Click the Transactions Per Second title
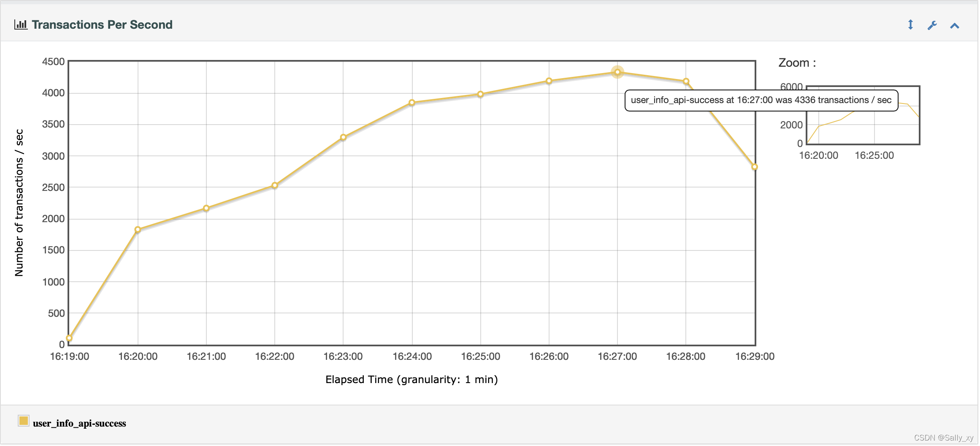The height and width of the screenshot is (446, 980). click(x=102, y=24)
